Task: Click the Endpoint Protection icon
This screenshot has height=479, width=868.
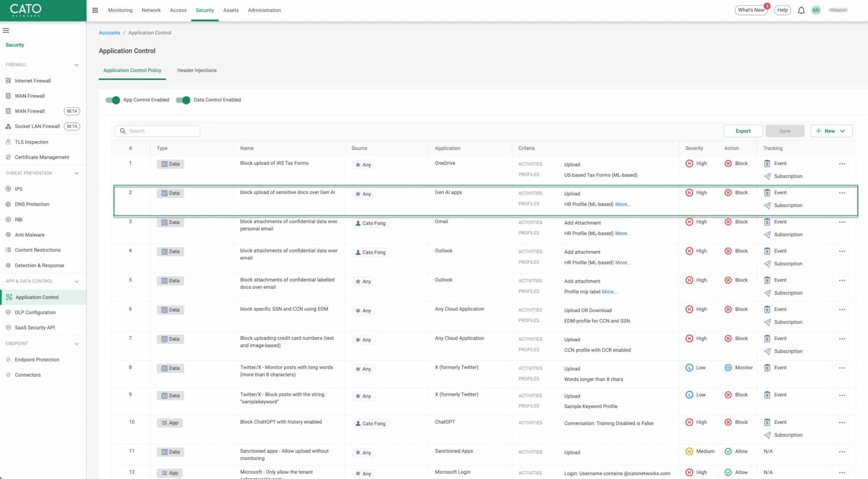Action: tap(8, 360)
